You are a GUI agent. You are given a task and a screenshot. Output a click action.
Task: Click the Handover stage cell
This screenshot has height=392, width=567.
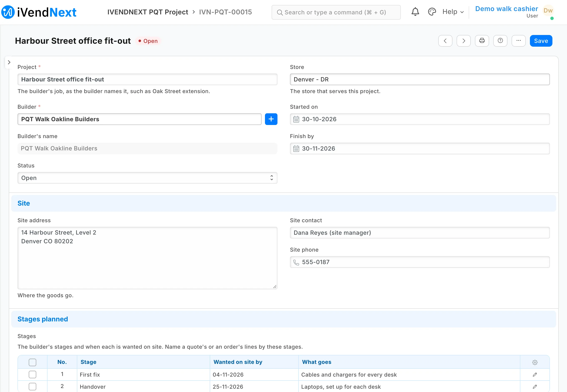click(x=143, y=387)
